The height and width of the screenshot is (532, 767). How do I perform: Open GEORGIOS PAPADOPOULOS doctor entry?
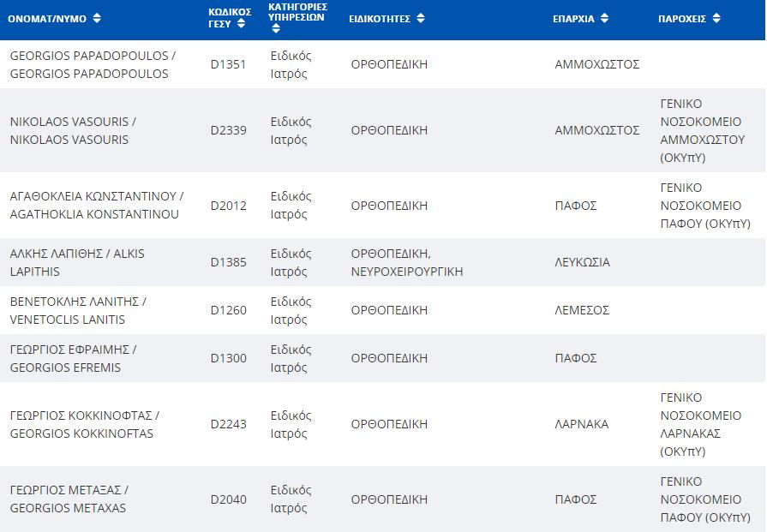(x=93, y=64)
